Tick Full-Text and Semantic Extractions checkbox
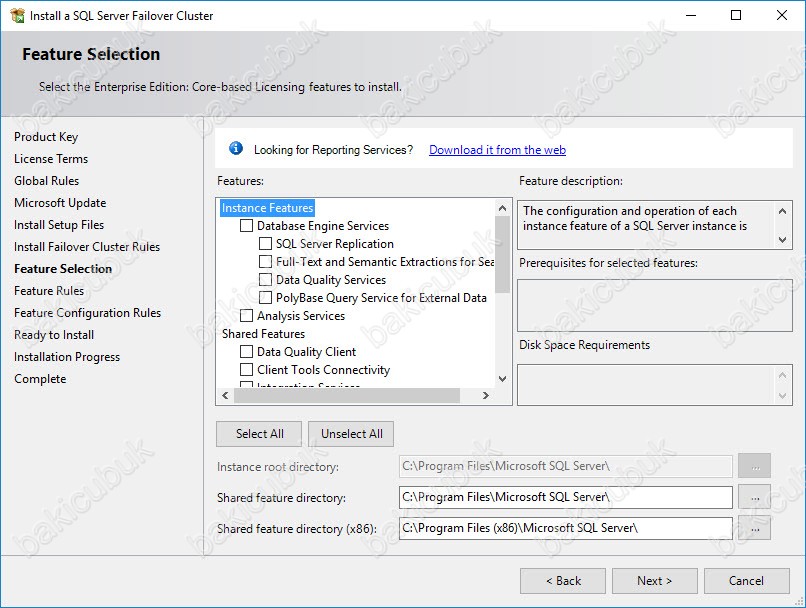 click(x=265, y=262)
